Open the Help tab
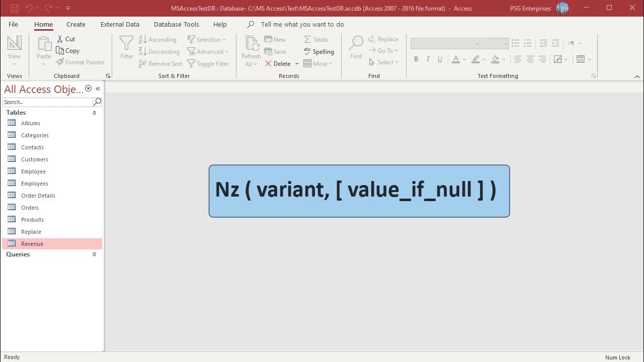The image size is (644, 362). click(x=220, y=24)
